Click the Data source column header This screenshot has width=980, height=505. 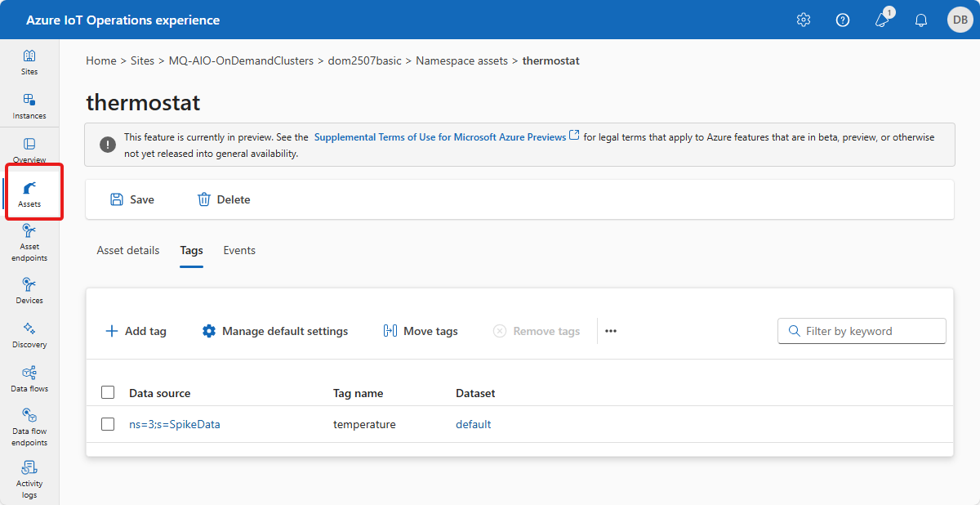(x=160, y=393)
